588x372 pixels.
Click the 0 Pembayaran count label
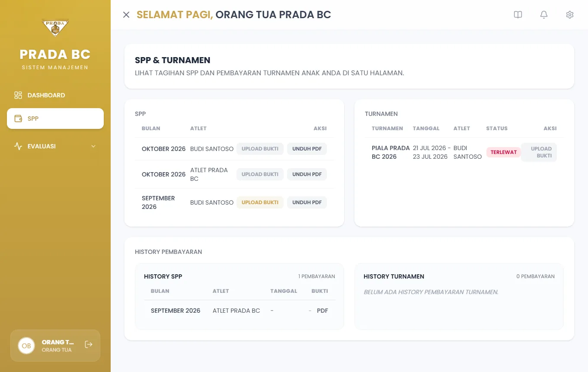pyautogui.click(x=535, y=276)
